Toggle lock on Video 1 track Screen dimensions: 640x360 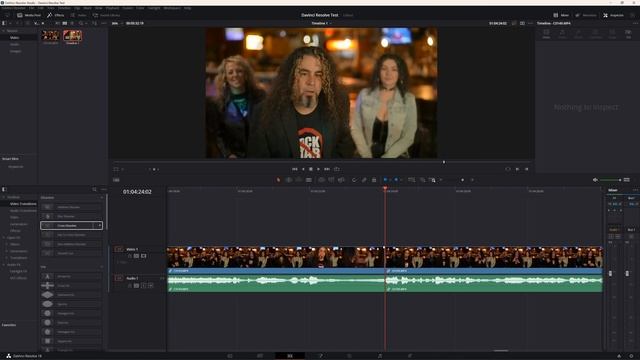pos(130,256)
